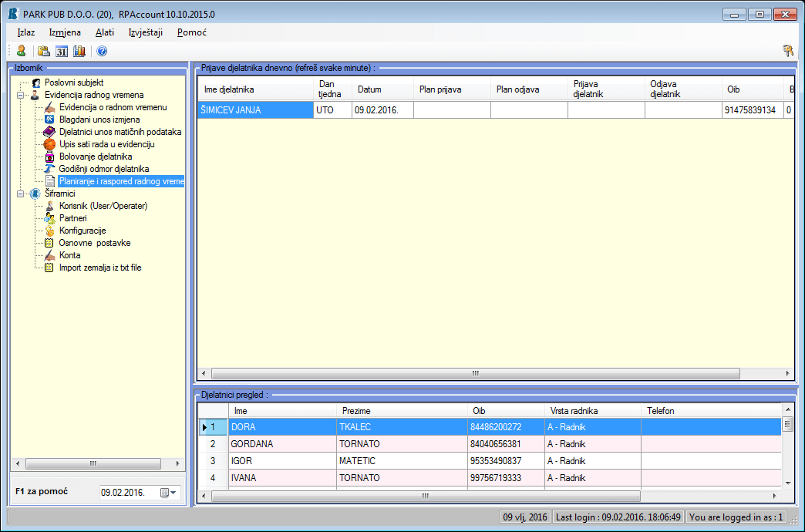Open the Korisnik (User/Operater) icon
Viewport: 805px width, 532px height.
tap(49, 206)
